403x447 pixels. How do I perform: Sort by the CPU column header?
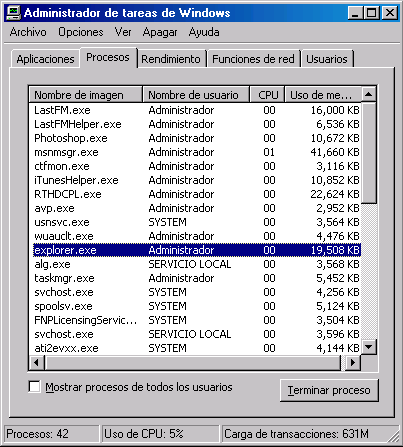[267, 95]
